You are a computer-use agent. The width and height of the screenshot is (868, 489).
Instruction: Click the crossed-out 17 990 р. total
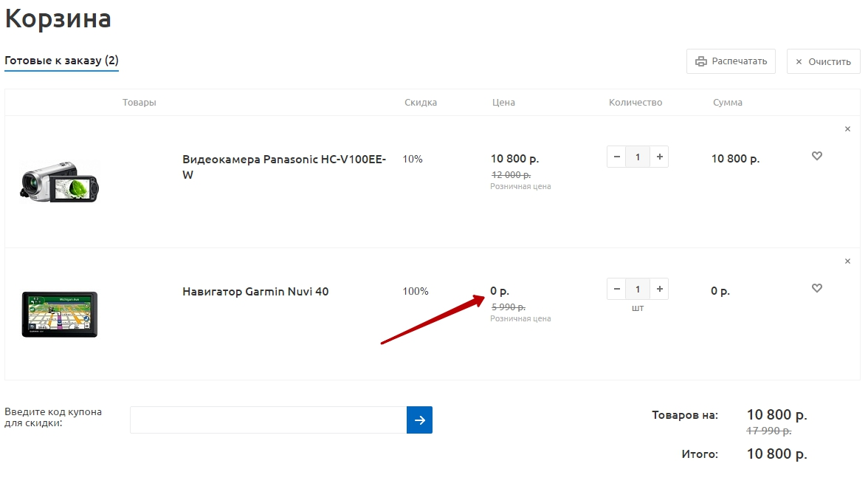click(769, 431)
